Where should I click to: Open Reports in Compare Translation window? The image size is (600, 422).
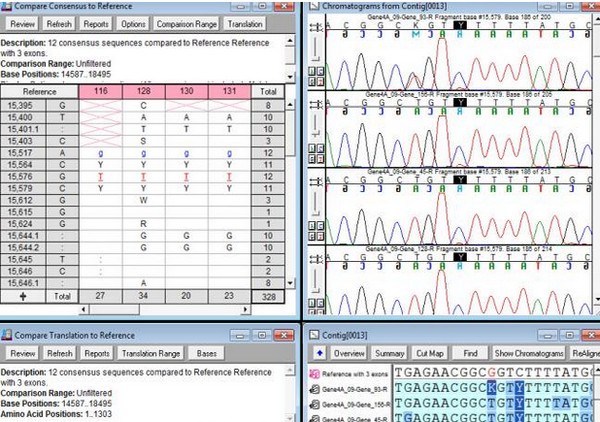coord(96,353)
